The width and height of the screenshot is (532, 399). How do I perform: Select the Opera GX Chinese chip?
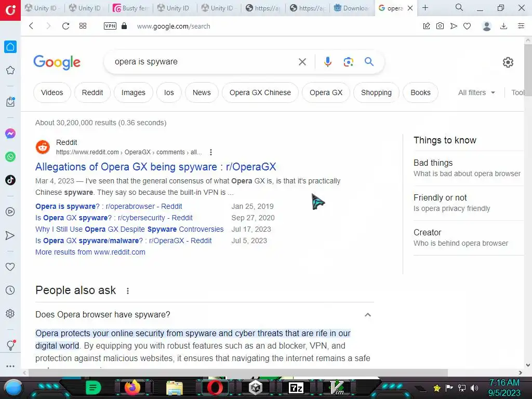coord(260,92)
